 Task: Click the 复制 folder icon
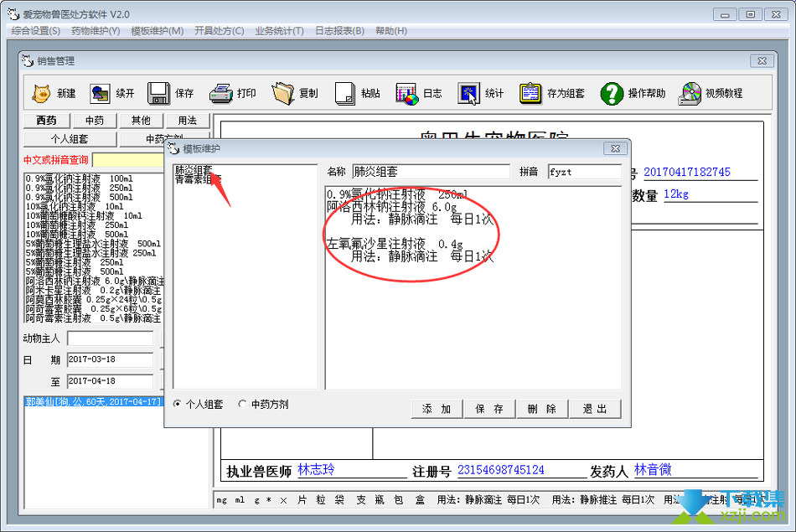282,93
